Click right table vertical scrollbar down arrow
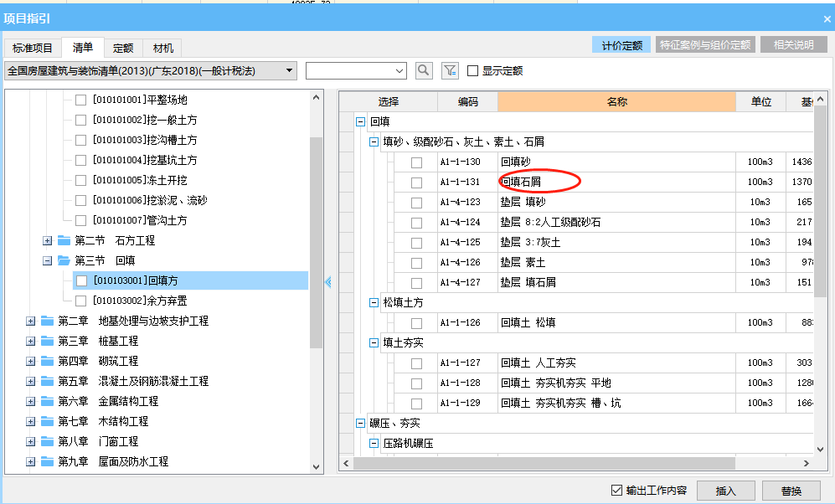The image size is (835, 504). pos(820,450)
